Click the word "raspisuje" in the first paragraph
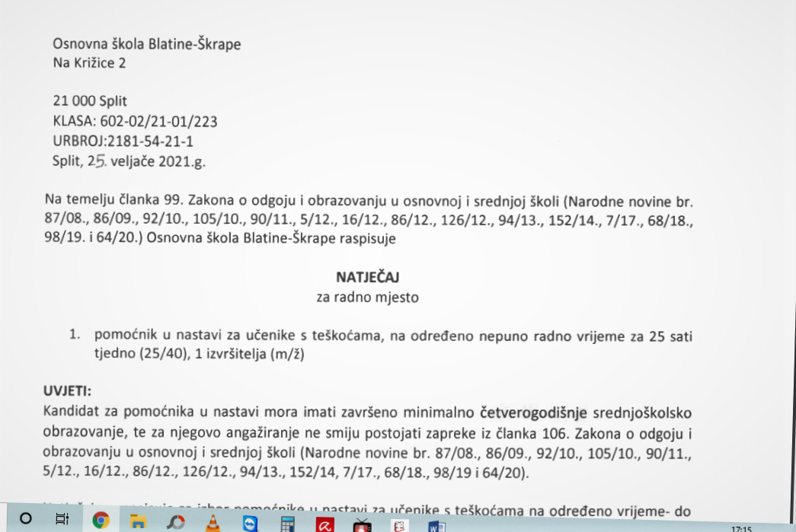This screenshot has width=796, height=532. (x=366, y=238)
